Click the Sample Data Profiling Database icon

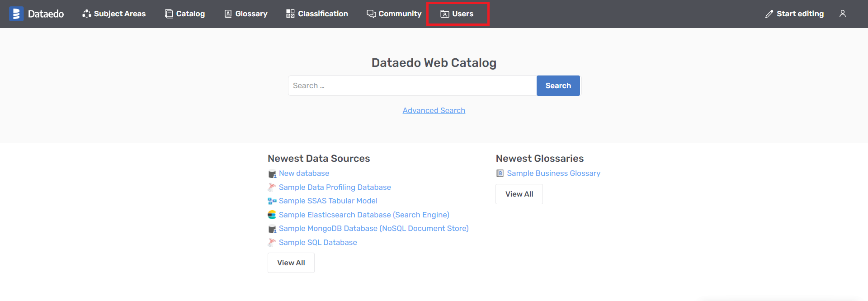(x=272, y=187)
